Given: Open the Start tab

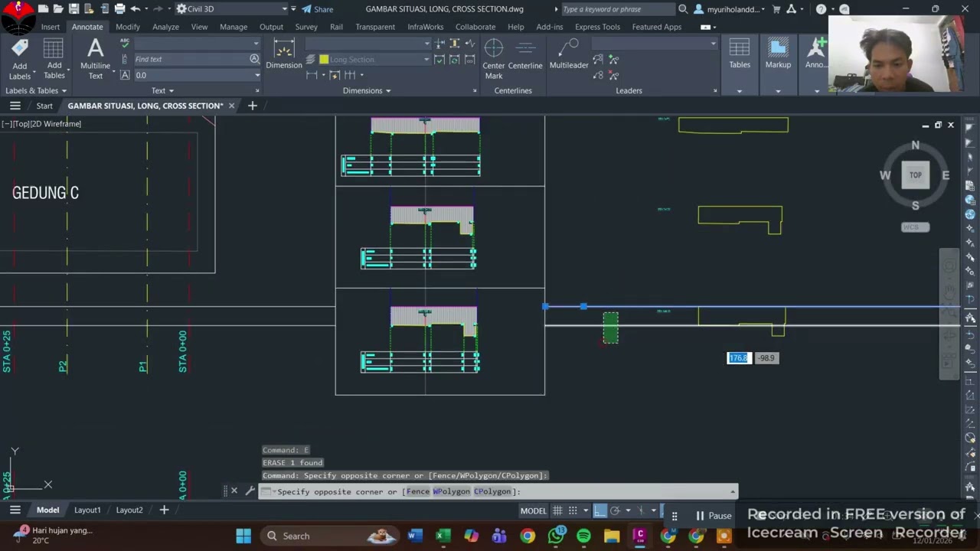Looking at the screenshot, I should pyautogui.click(x=44, y=106).
